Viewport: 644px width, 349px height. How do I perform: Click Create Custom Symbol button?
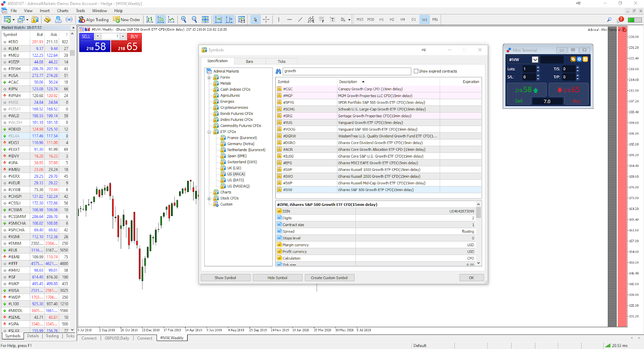329,278
